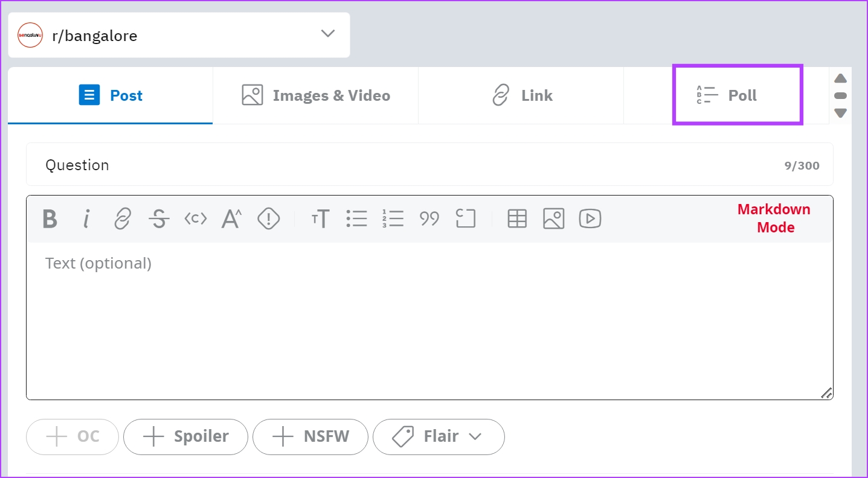The height and width of the screenshot is (478, 868).
Task: Insert a quote block
Action: pos(429,218)
